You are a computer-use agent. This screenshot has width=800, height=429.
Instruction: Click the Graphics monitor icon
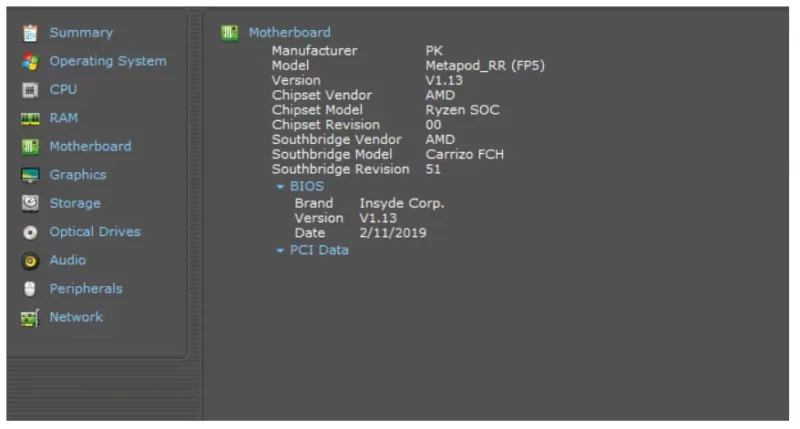tap(30, 175)
